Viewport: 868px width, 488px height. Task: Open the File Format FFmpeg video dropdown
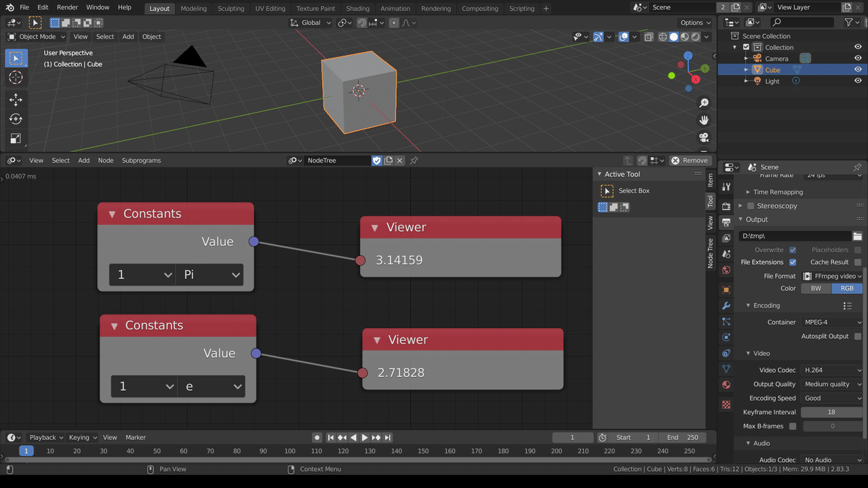coord(832,277)
